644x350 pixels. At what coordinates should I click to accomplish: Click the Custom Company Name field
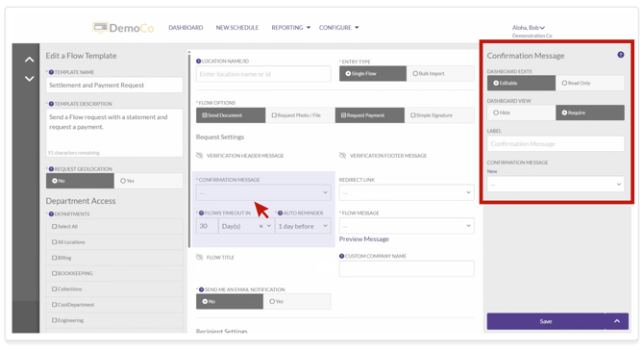407,268
